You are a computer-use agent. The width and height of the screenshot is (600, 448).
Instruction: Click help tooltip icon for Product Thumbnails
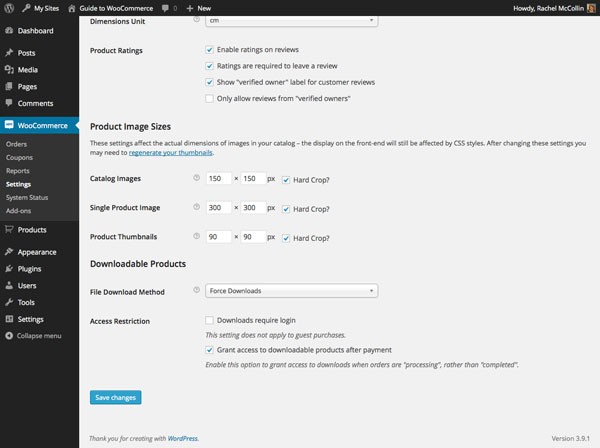(x=196, y=236)
